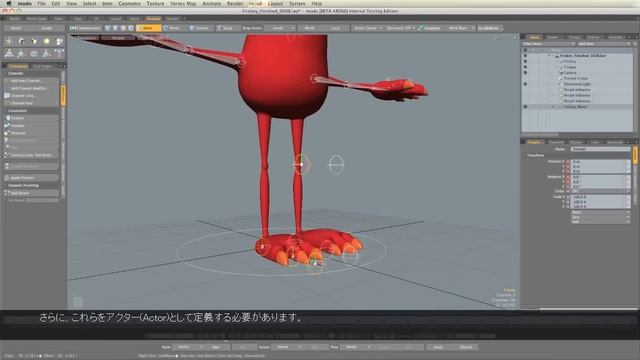Select the third tool icon in the second row

pos(34,53)
